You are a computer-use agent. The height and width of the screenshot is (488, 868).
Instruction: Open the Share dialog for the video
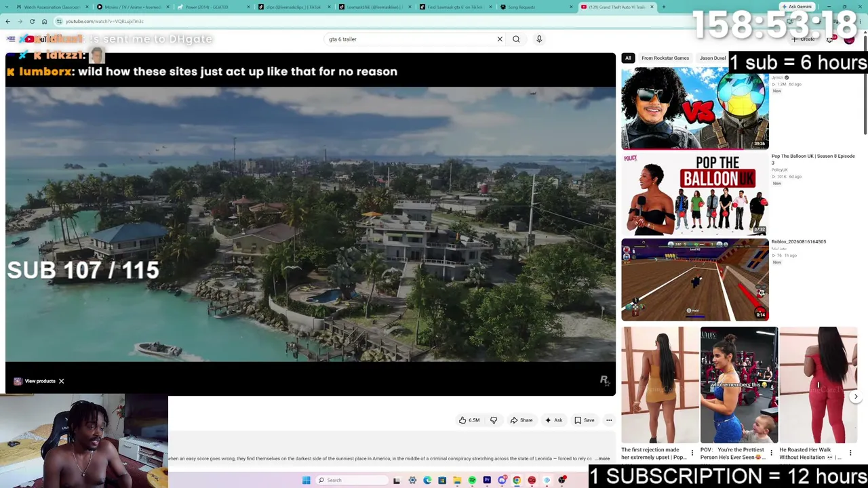coord(521,420)
